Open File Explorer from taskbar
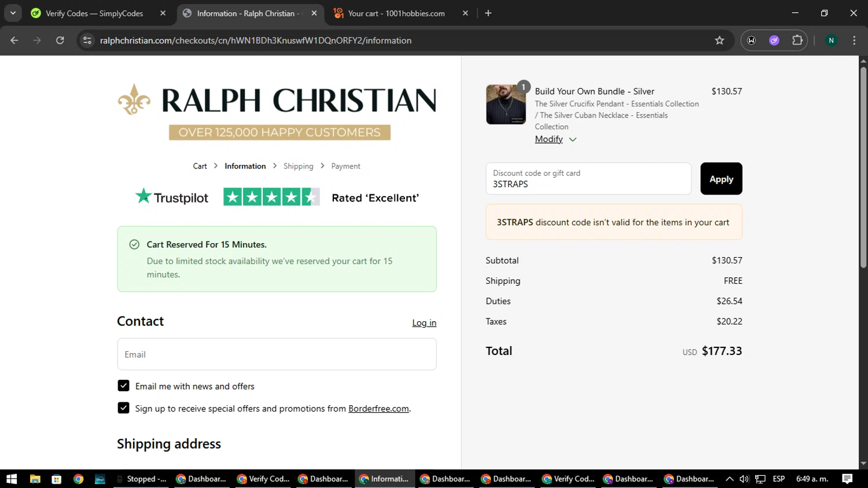Image resolution: width=868 pixels, height=488 pixels. (x=35, y=479)
